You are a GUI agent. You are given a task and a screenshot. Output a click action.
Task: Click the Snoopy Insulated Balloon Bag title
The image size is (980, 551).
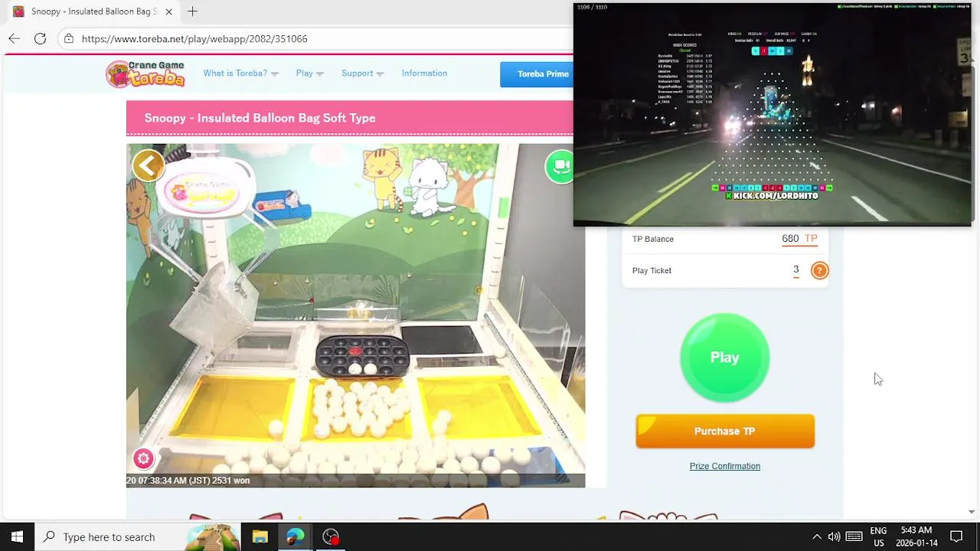pos(260,118)
